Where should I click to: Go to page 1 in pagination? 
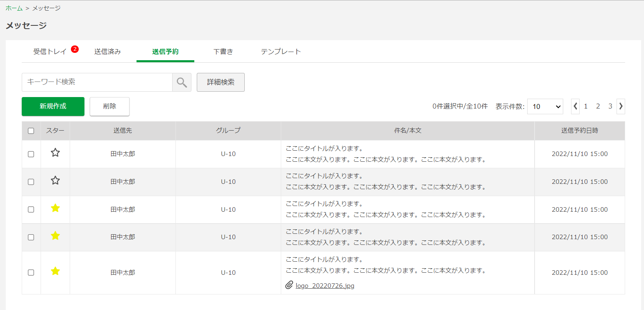point(586,106)
